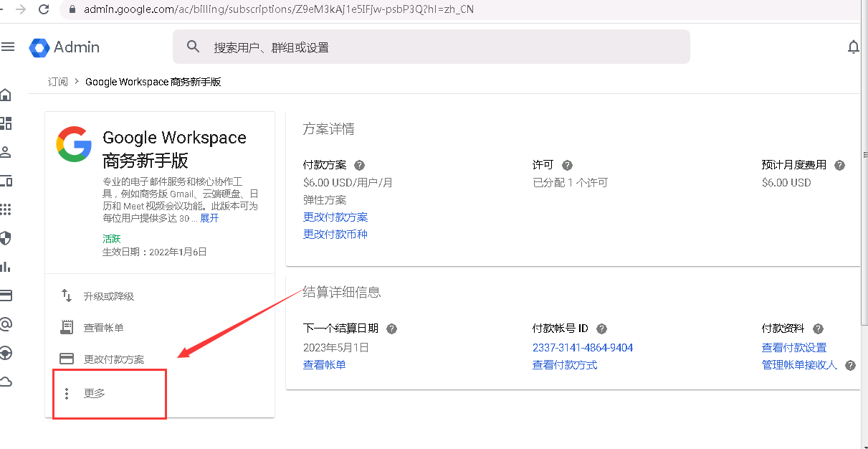
Task: Click the 方案详情 heading
Action: pyautogui.click(x=329, y=130)
